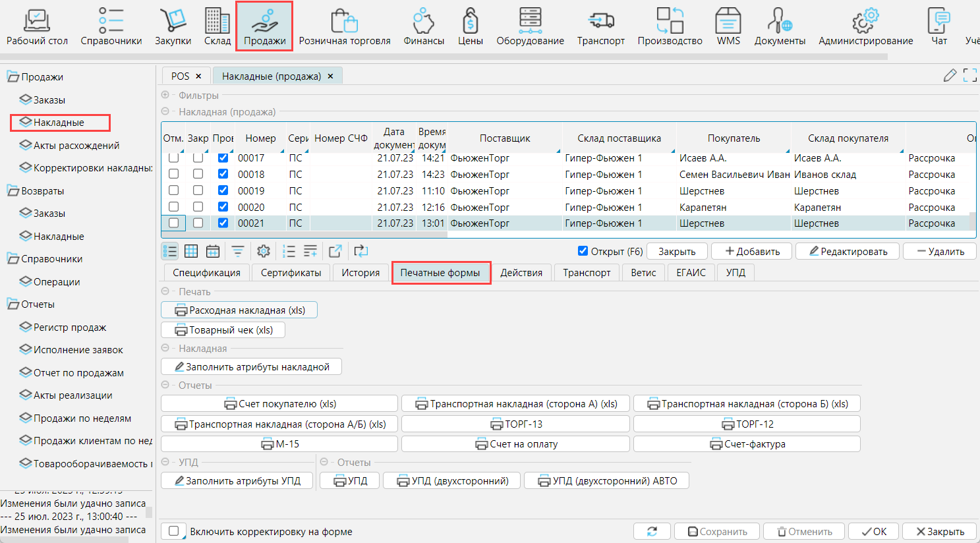Click the filter icon in table toolbar

click(x=238, y=251)
